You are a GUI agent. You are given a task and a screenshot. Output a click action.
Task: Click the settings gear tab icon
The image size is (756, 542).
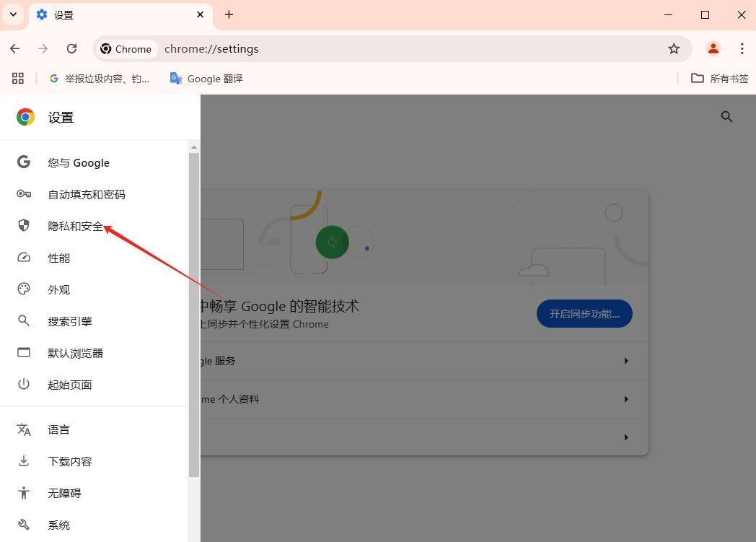[x=42, y=14]
